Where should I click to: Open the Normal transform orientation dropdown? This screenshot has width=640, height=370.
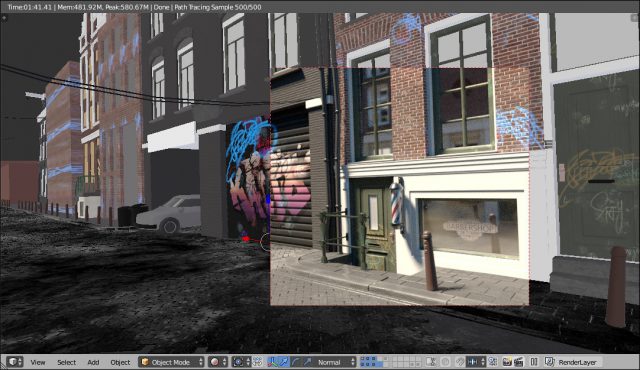pyautogui.click(x=334, y=362)
